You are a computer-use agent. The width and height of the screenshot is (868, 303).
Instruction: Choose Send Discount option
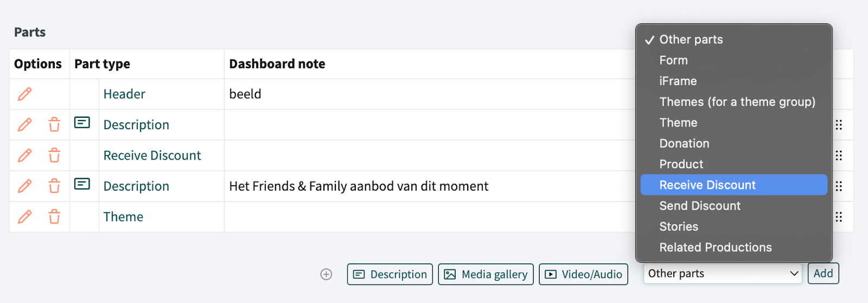pos(700,206)
